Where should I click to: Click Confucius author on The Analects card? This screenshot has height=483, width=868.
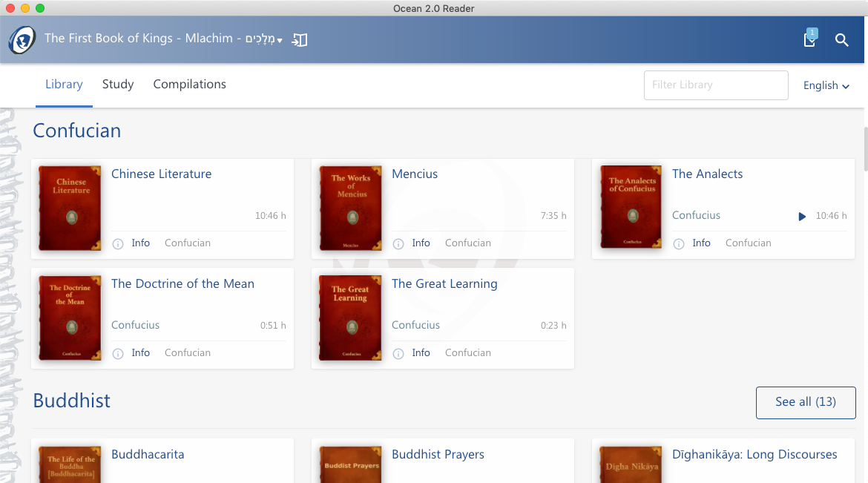[x=696, y=215]
